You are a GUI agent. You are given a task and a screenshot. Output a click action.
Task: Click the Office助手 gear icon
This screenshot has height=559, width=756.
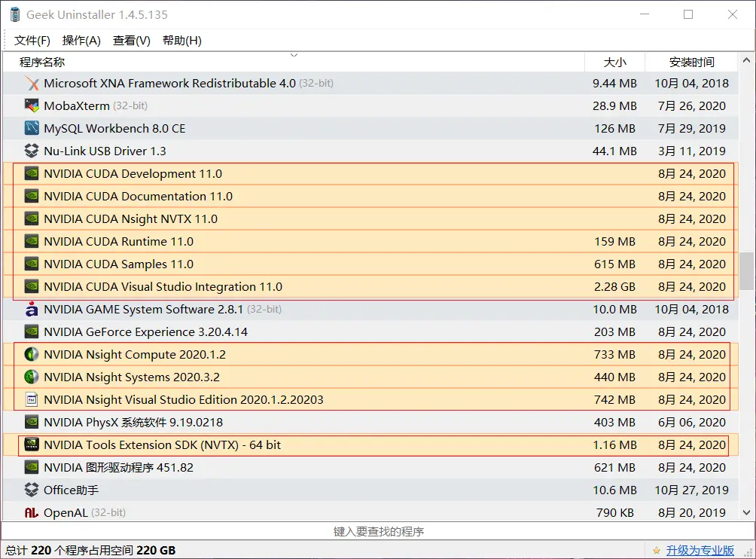(31, 490)
